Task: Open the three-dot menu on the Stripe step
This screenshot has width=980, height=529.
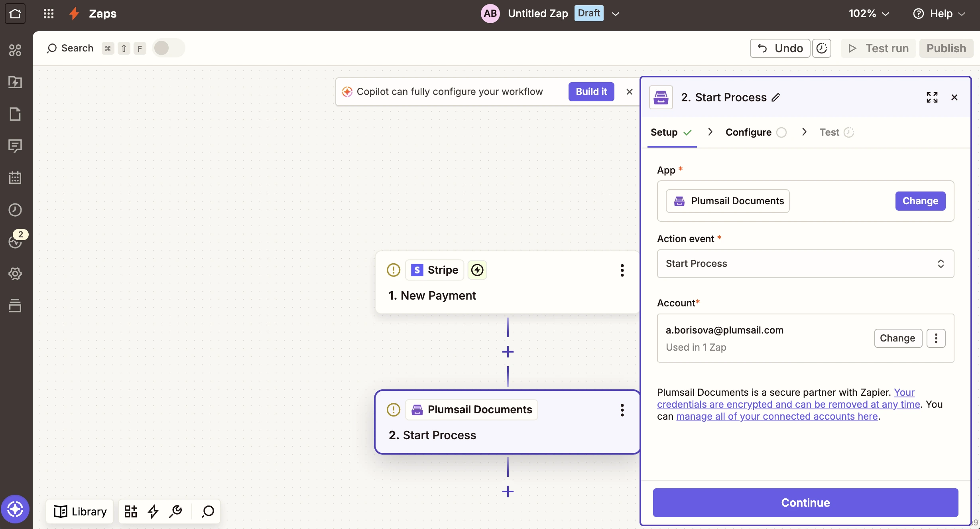Action: (x=622, y=270)
